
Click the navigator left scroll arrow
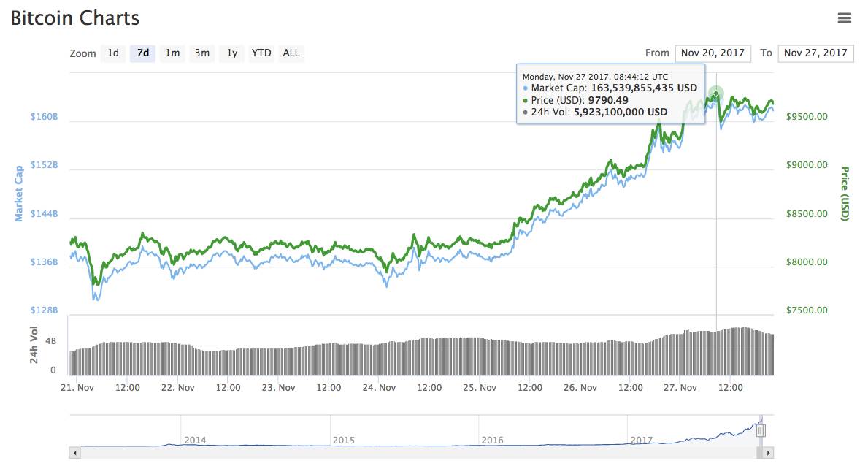74,453
